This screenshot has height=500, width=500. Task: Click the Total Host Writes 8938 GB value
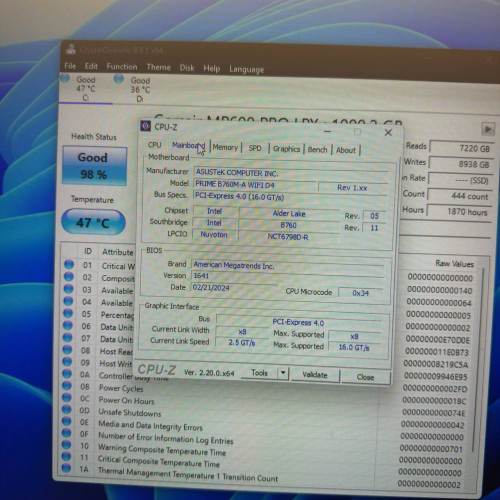(x=461, y=164)
